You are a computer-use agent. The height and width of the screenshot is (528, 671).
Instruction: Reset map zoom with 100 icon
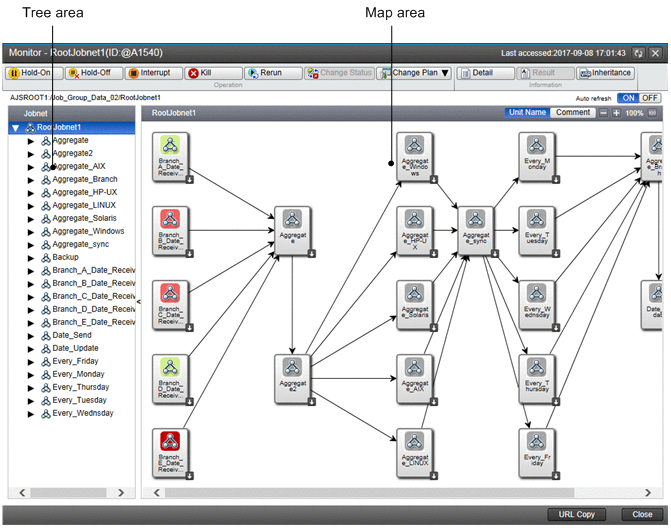(652, 113)
